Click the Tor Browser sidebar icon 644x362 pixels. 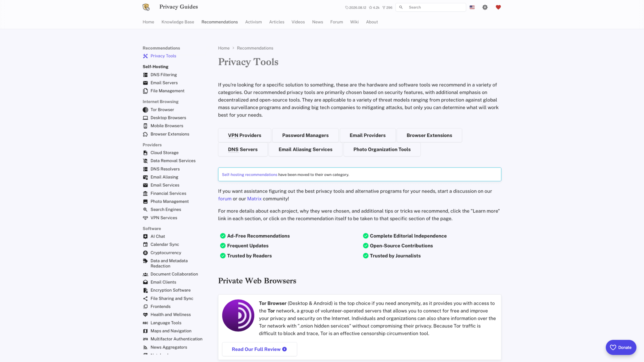(145, 110)
